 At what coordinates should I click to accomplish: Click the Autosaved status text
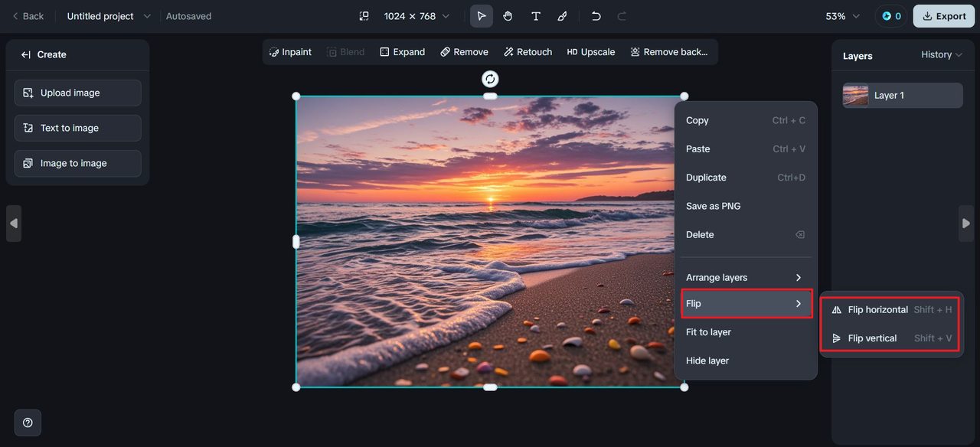click(188, 16)
